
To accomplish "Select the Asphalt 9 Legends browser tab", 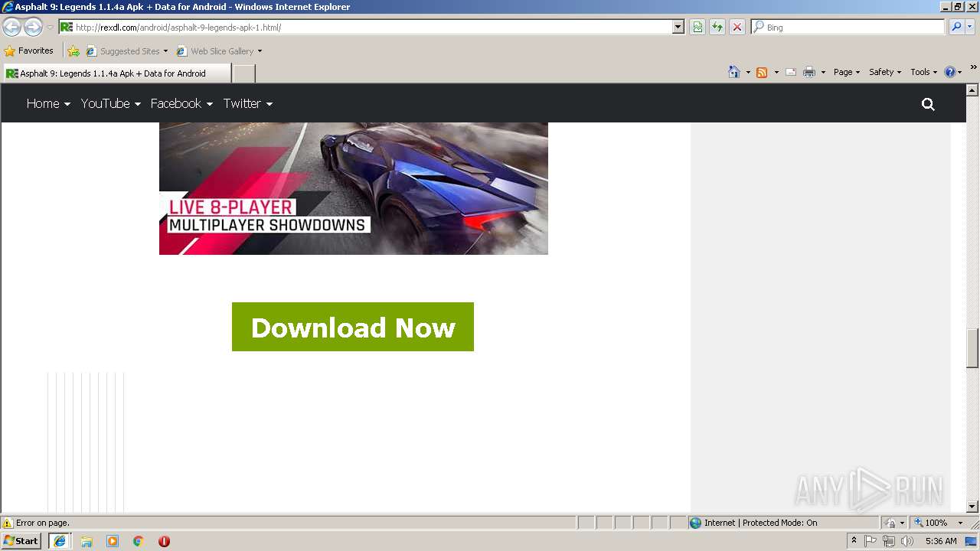I will [116, 73].
